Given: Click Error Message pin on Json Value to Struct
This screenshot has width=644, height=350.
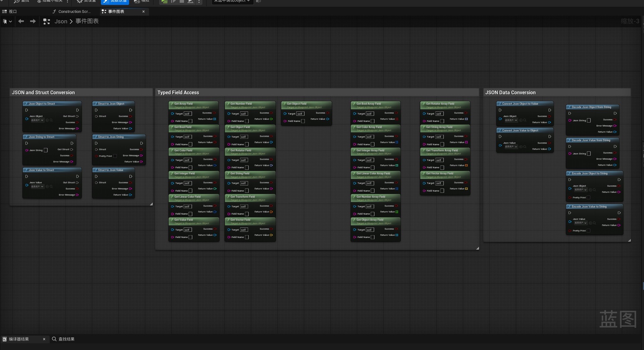Looking at the screenshot, I should [77, 195].
